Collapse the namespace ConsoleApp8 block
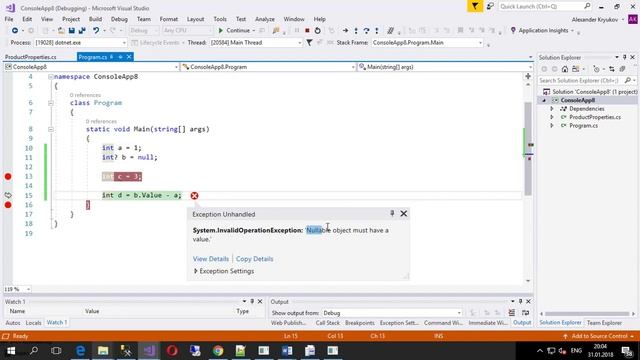 coord(51,77)
